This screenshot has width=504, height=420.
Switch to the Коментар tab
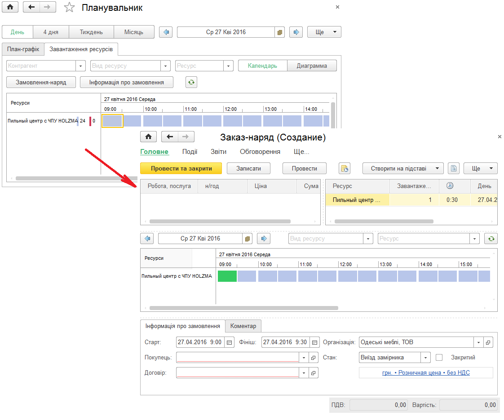point(243,326)
